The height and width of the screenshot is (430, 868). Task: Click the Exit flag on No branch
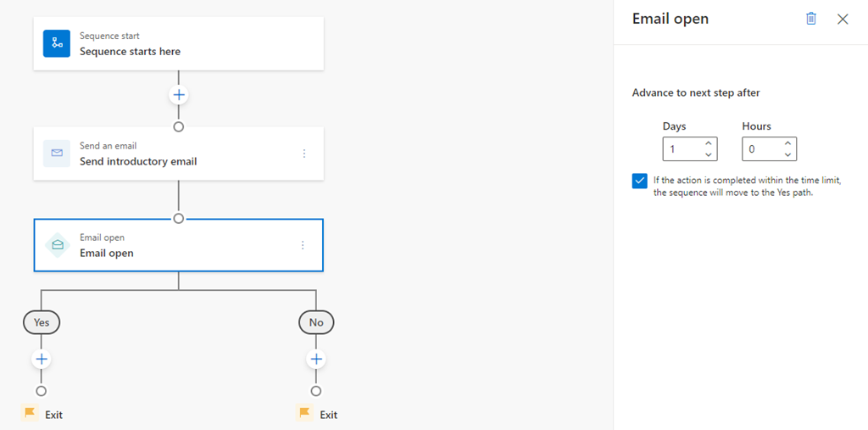[x=305, y=414]
